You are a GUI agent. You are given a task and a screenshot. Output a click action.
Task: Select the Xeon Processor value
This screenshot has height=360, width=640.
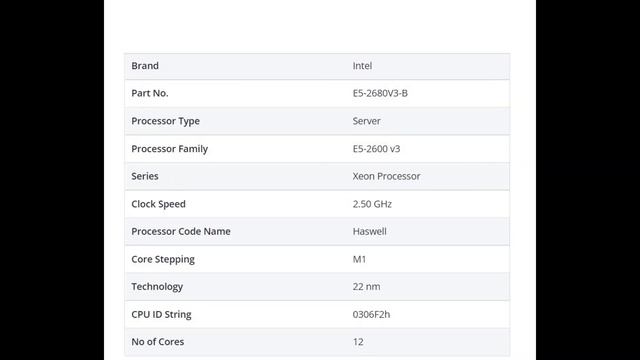tap(387, 176)
